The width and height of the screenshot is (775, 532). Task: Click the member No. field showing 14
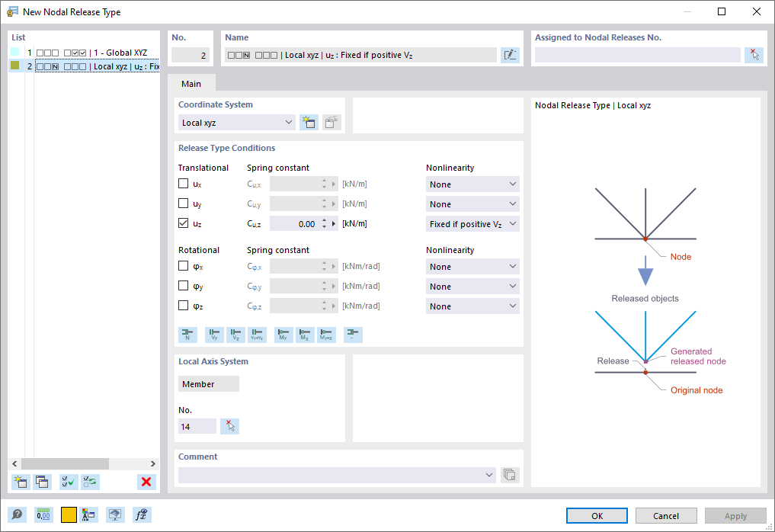coord(197,426)
